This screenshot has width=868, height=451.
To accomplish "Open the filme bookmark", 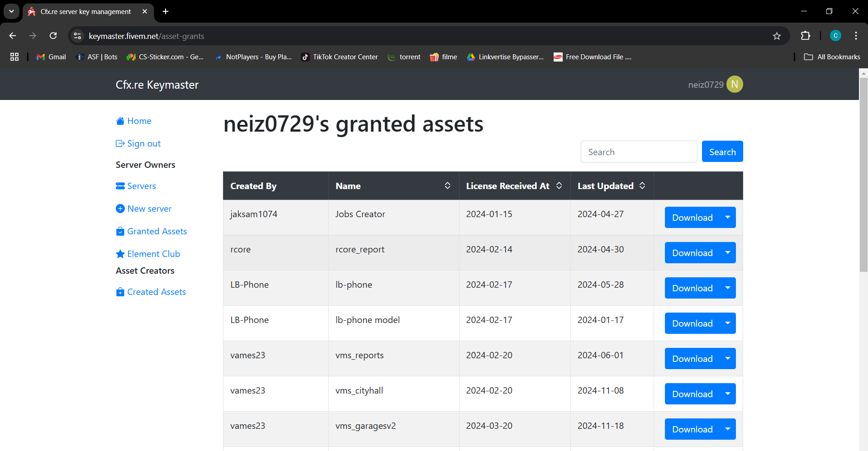I will (x=443, y=57).
